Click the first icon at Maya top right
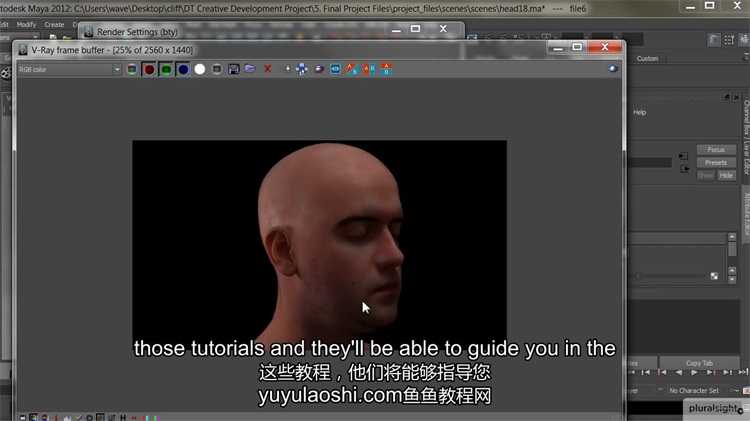The width and height of the screenshot is (750, 421). point(714,41)
